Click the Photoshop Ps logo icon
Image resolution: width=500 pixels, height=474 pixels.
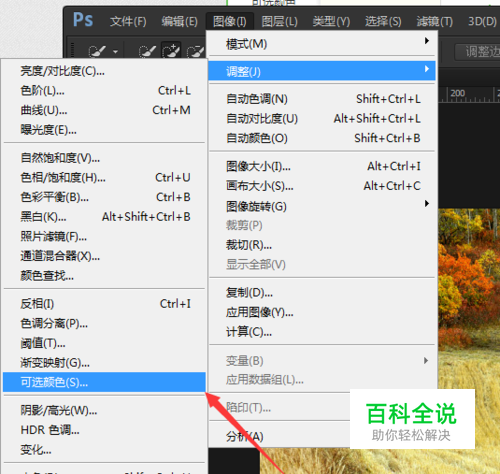click(83, 20)
